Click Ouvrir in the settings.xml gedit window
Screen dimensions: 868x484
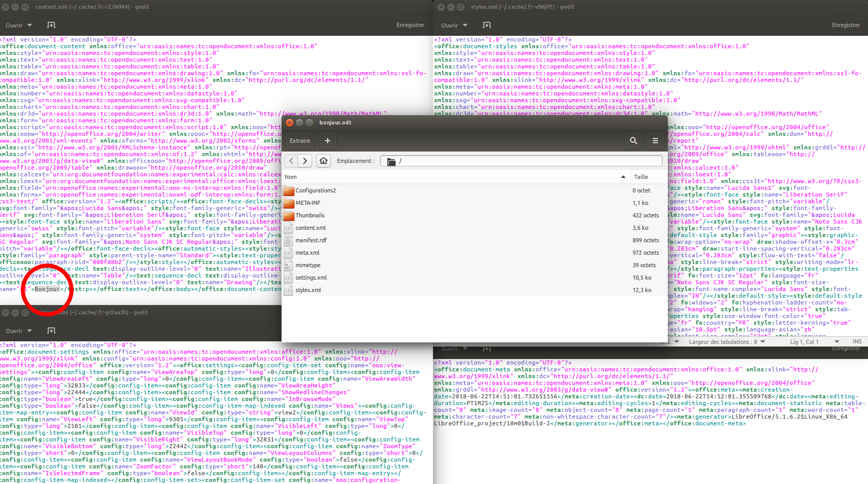click(14, 330)
